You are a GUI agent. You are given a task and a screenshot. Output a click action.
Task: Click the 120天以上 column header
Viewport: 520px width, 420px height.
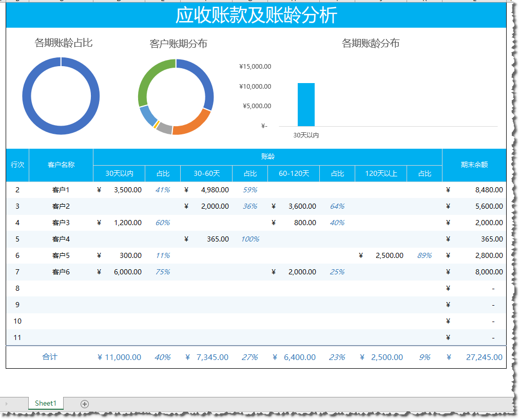pyautogui.click(x=381, y=173)
